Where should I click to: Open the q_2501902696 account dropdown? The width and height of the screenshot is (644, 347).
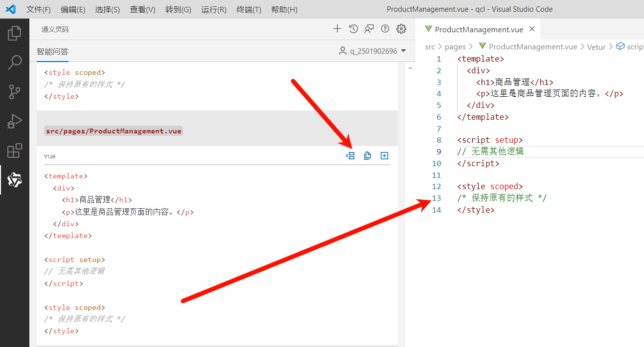click(x=373, y=51)
